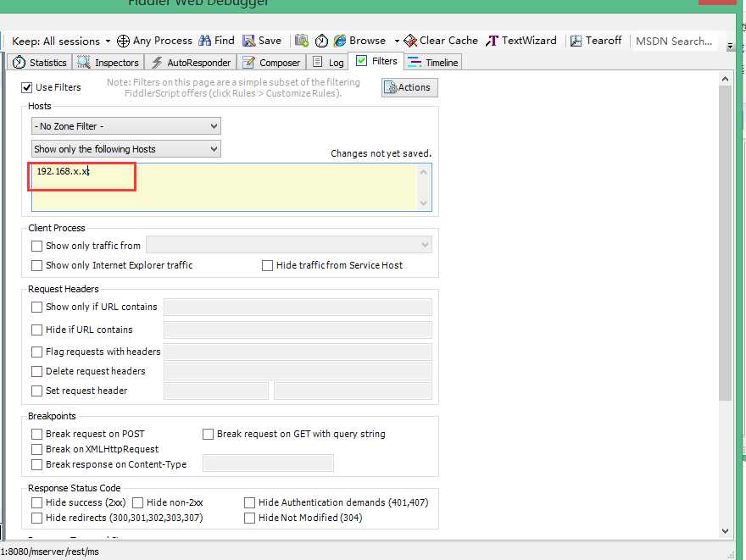The image size is (746, 560).
Task: Enable Flag requests with headers
Action: [x=36, y=352]
